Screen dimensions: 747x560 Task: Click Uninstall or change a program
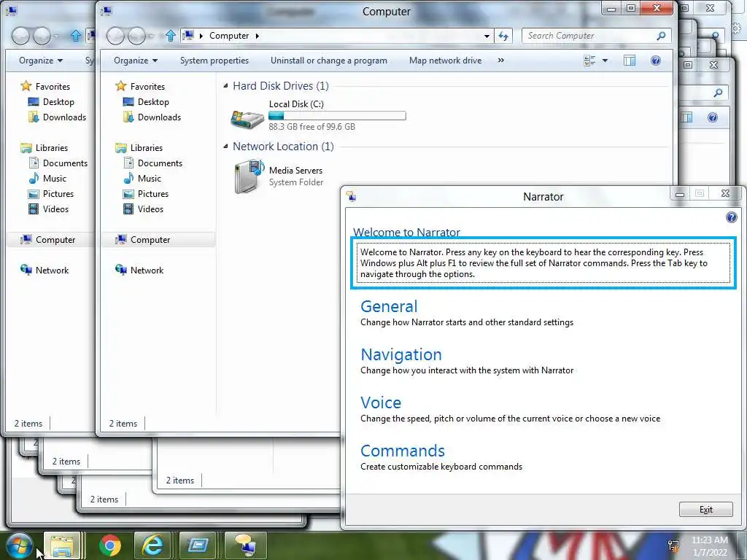click(329, 61)
